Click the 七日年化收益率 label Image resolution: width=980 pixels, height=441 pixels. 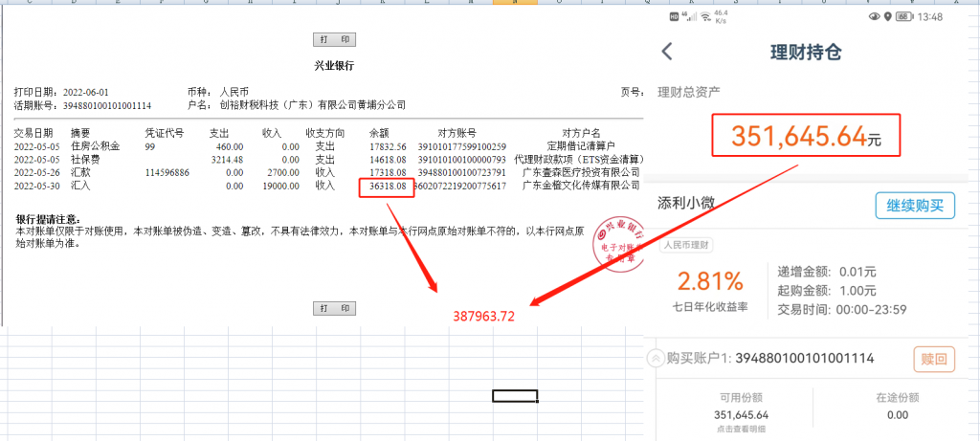tap(711, 307)
